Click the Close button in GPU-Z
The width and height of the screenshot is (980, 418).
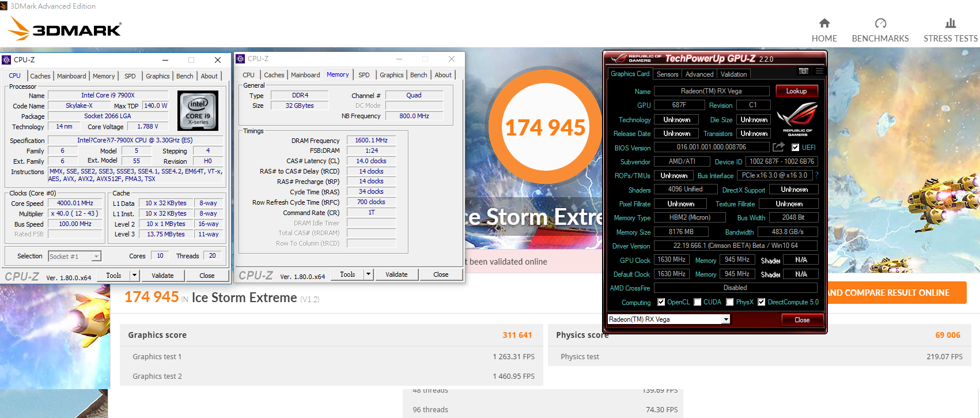point(802,320)
